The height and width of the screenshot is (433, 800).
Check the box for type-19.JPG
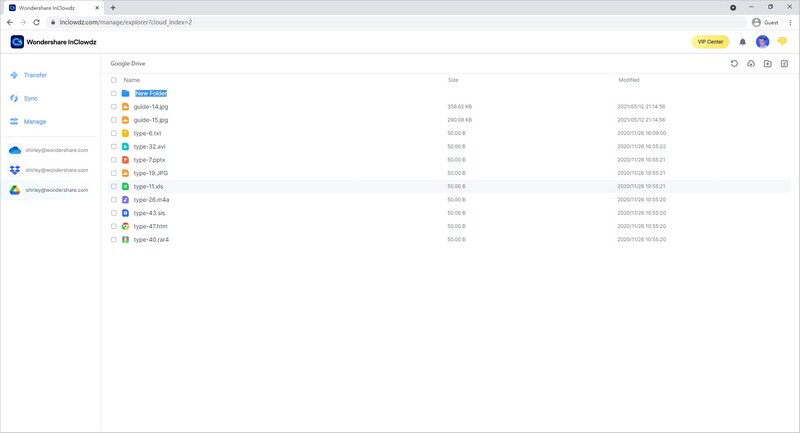[114, 173]
